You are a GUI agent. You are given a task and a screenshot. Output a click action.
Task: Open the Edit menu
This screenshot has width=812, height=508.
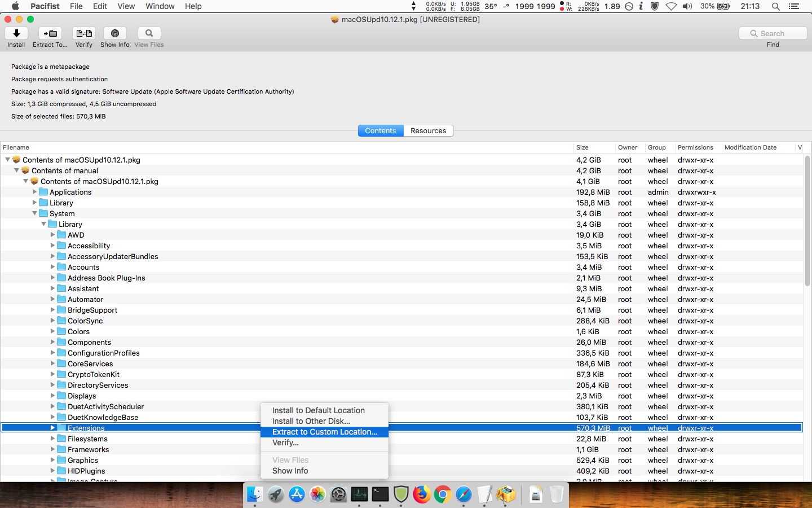point(100,6)
